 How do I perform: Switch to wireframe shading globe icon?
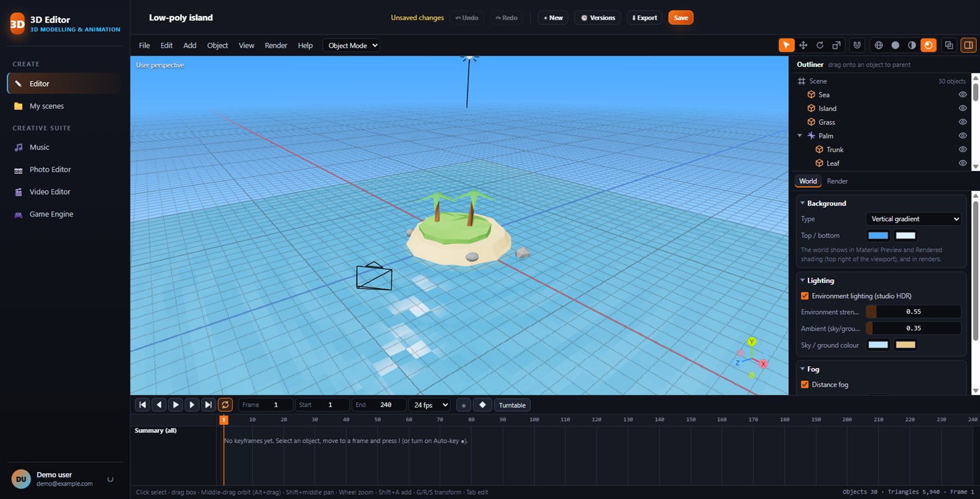tap(879, 45)
